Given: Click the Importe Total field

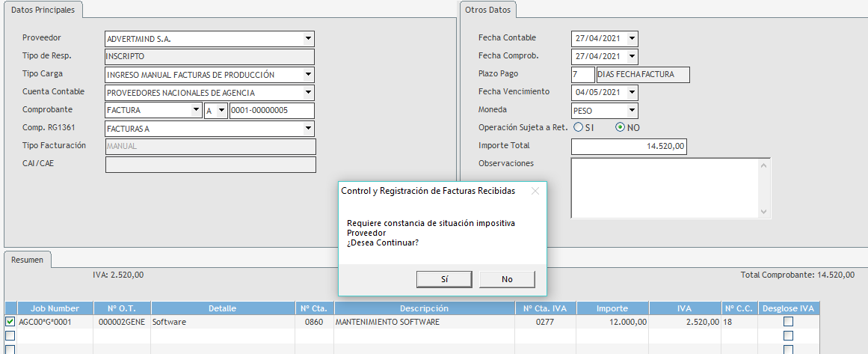Looking at the screenshot, I should [x=628, y=147].
